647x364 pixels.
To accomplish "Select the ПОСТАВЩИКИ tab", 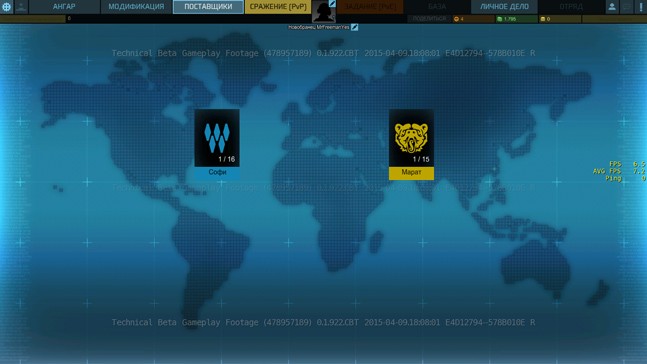I will [x=208, y=7].
